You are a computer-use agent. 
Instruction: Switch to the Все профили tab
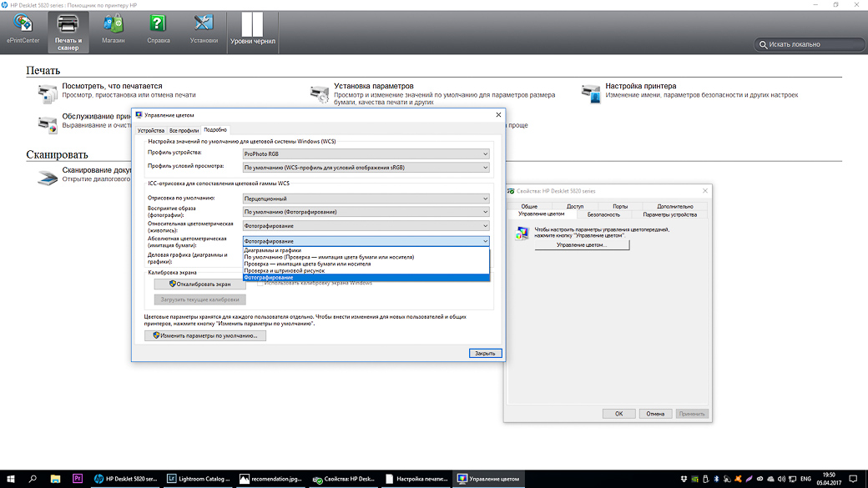(x=184, y=131)
